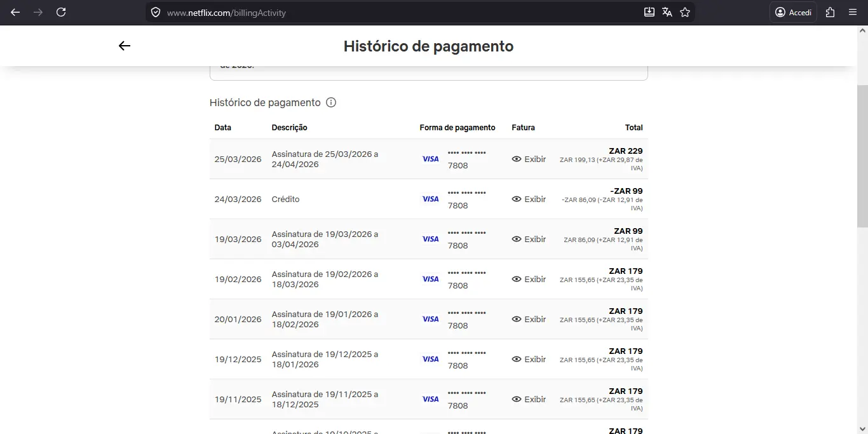The width and height of the screenshot is (868, 434).
Task: Click the Visa logo in the 19/11/2025 row
Action: [431, 399]
